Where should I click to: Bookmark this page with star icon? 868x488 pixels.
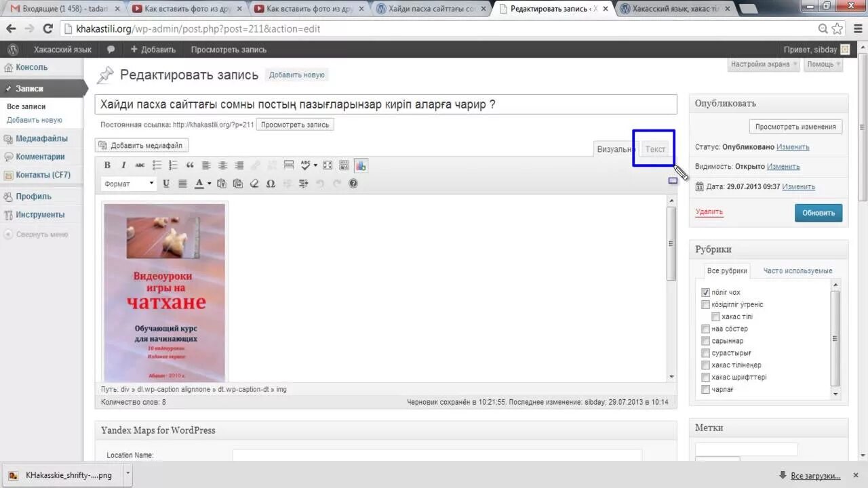837,28
